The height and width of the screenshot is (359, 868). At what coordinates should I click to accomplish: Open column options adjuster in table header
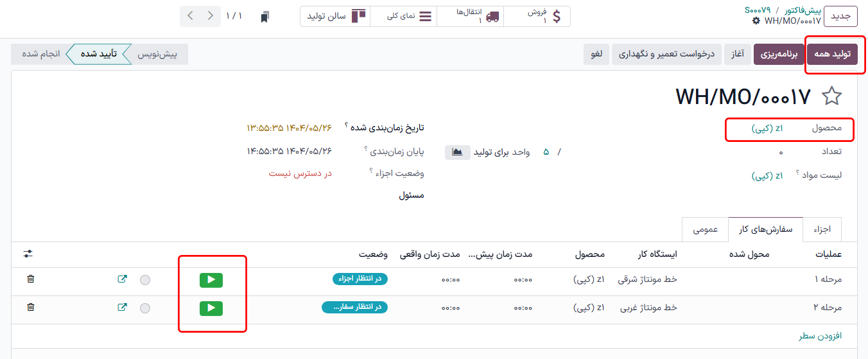(28, 254)
